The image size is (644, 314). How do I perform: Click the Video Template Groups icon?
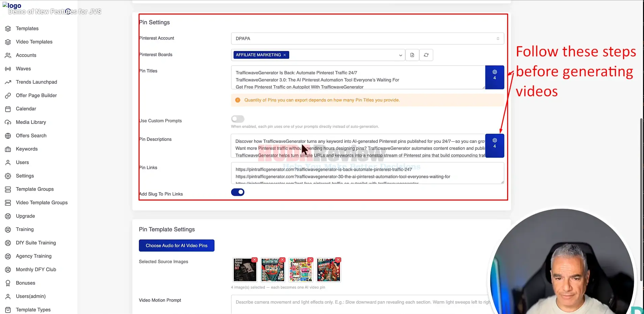tap(8, 203)
